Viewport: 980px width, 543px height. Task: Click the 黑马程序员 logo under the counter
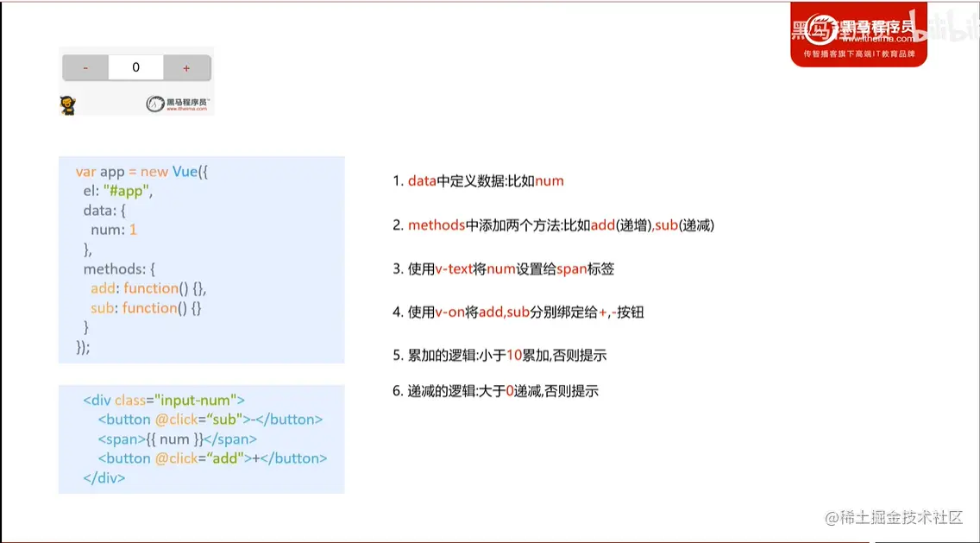178,104
